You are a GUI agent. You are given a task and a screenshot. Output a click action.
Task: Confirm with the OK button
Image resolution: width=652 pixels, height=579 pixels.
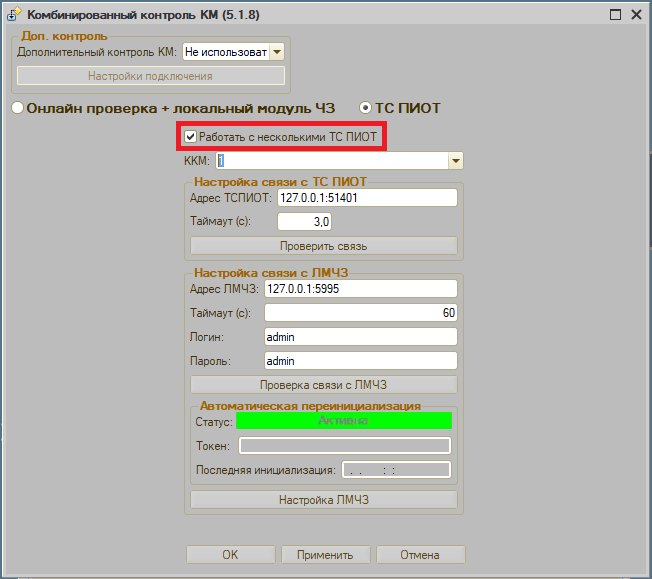point(230,554)
